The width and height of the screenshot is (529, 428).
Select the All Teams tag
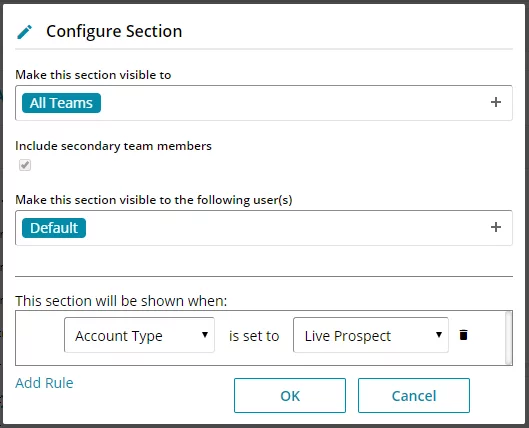[61, 103]
